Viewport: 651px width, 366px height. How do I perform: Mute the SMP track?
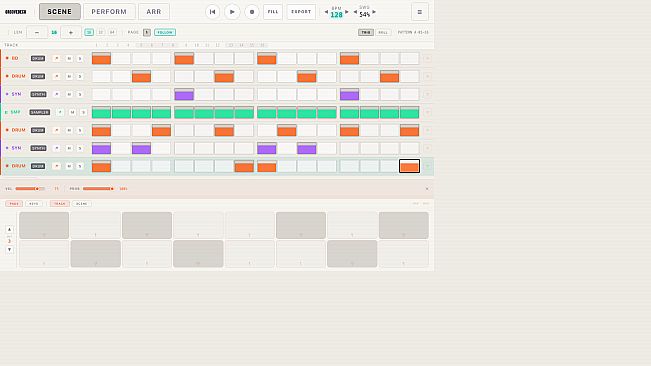click(x=72, y=112)
